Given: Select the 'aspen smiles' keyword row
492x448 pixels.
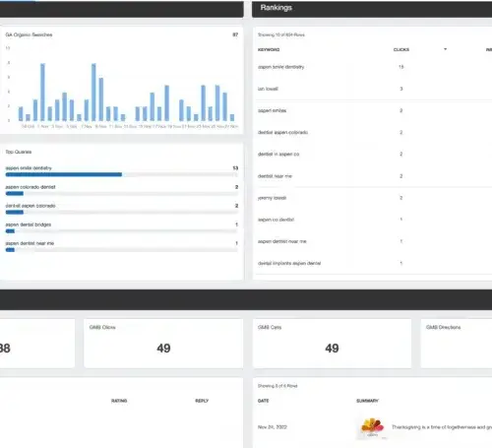Looking at the screenshot, I should [x=272, y=110].
